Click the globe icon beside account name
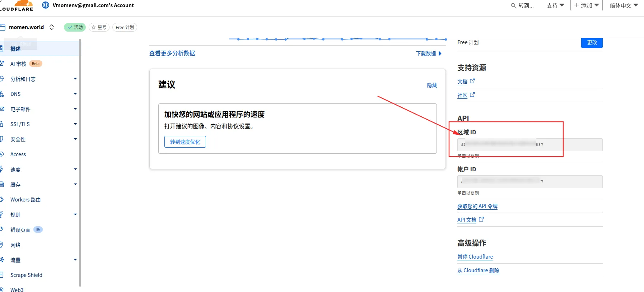The width and height of the screenshot is (644, 292). pos(46,5)
